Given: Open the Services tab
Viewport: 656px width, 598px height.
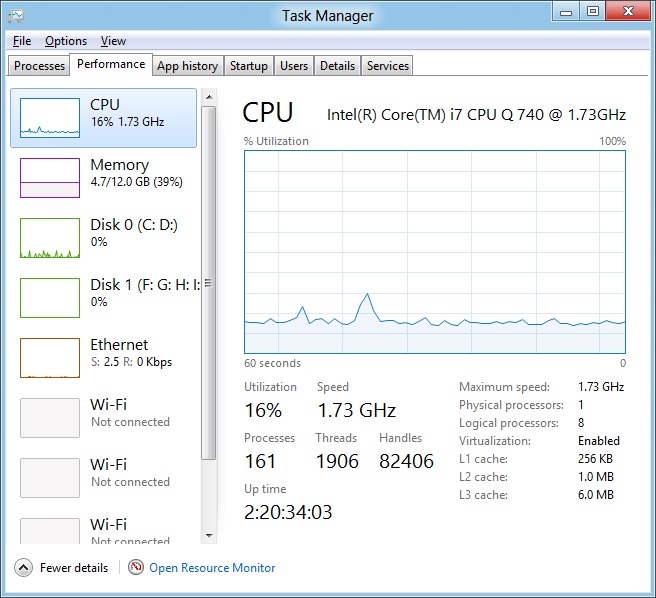Looking at the screenshot, I should pyautogui.click(x=387, y=66).
